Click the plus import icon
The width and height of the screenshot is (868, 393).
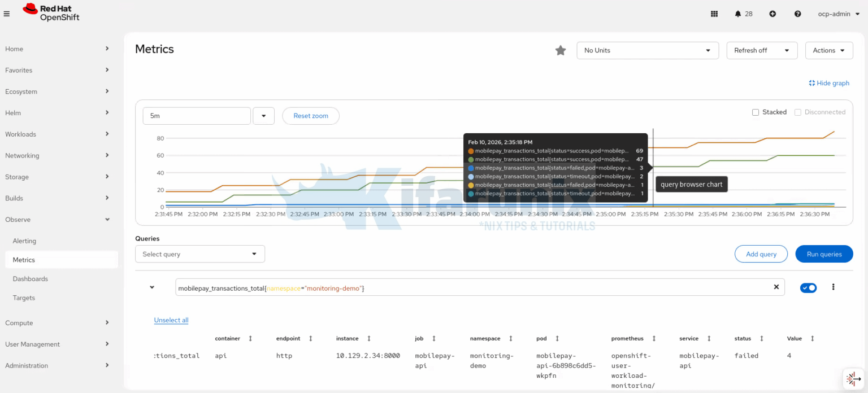tap(772, 14)
